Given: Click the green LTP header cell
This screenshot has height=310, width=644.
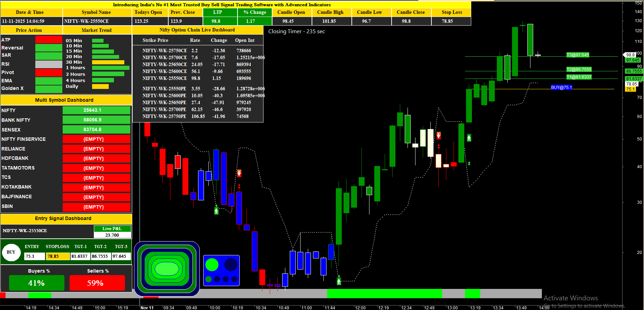Looking at the screenshot, I should (x=220, y=12).
